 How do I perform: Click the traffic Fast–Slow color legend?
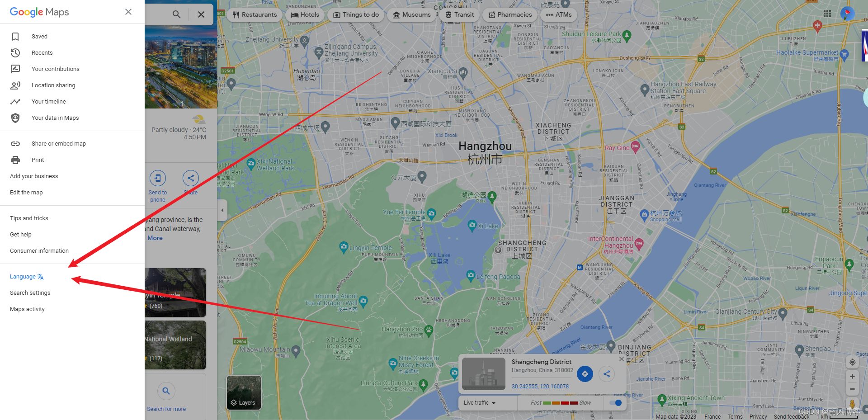[x=561, y=403]
